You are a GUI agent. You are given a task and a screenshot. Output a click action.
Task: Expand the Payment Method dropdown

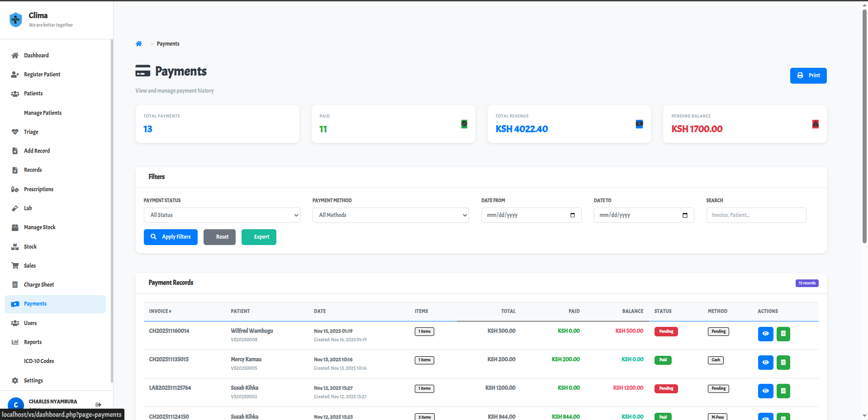click(x=390, y=215)
